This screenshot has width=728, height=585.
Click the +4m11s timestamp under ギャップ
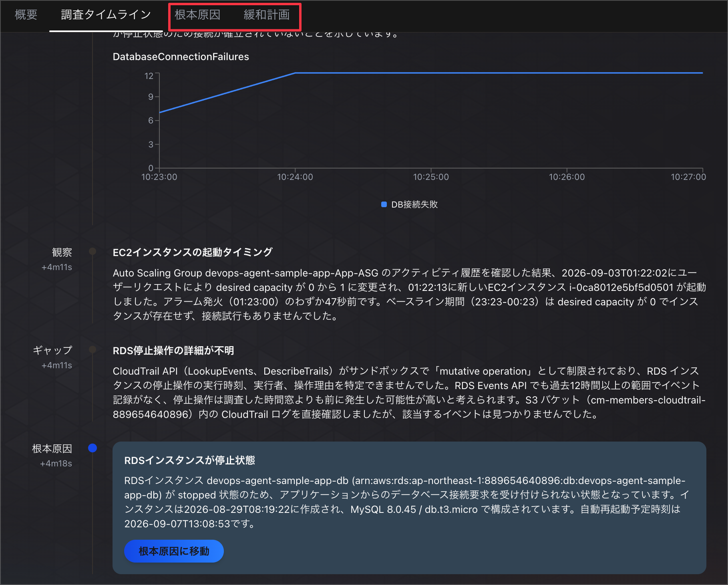tap(57, 365)
